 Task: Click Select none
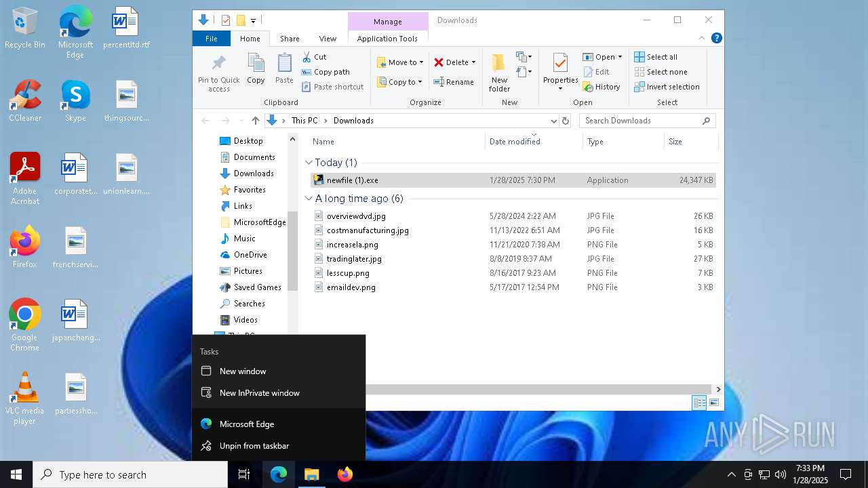point(661,72)
